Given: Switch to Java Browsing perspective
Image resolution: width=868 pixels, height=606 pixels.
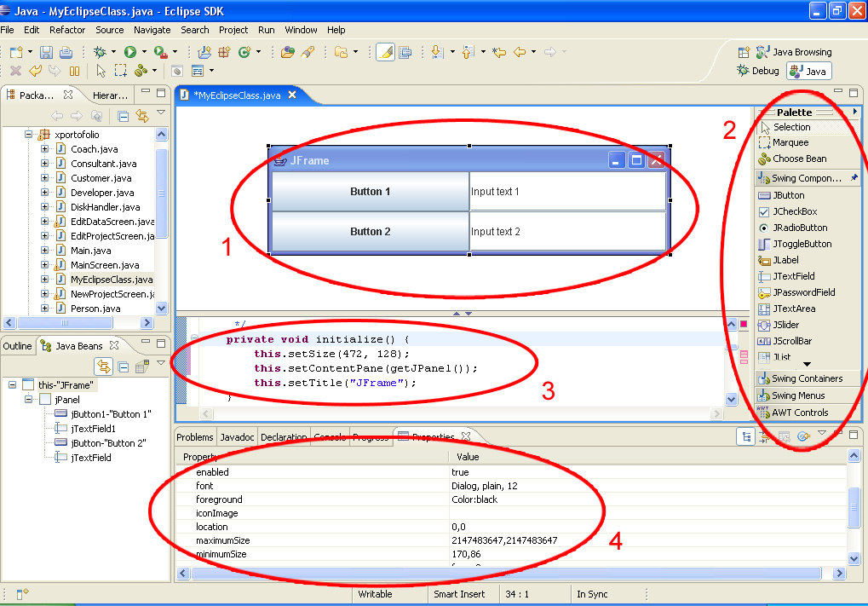Looking at the screenshot, I should [x=794, y=52].
